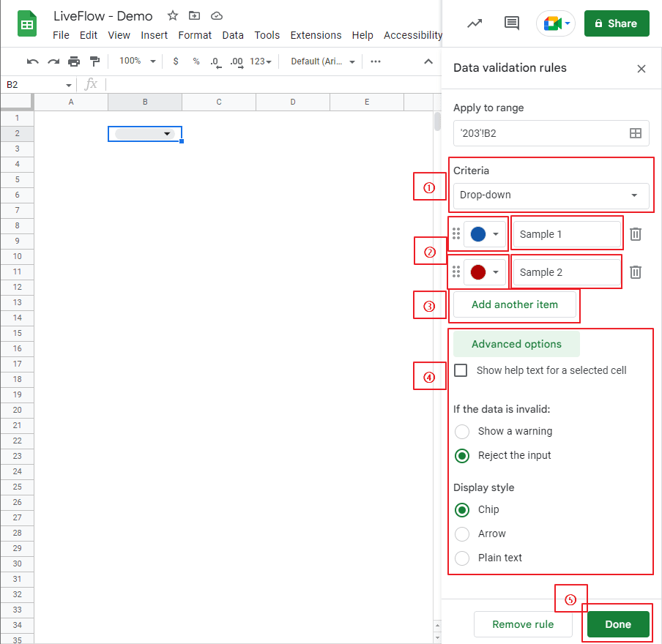Screen dimensions: 662x644
Task: Open the blue color picker for Sample 1
Action: 485,234
